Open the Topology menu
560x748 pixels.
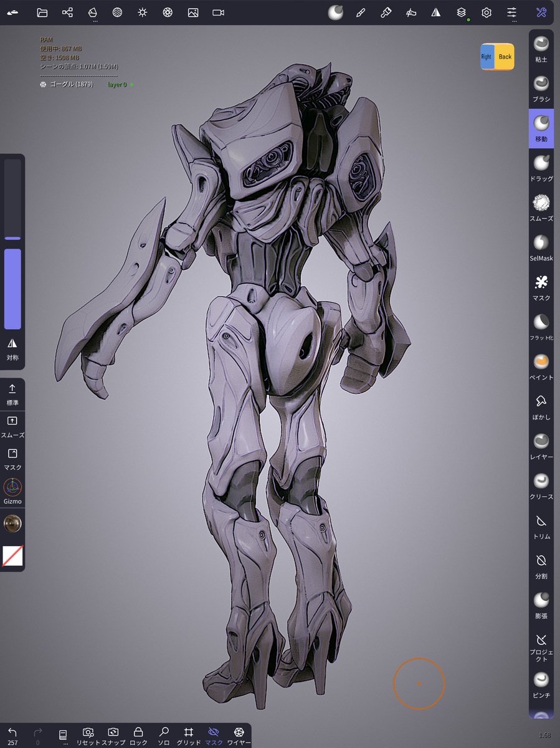(93, 12)
